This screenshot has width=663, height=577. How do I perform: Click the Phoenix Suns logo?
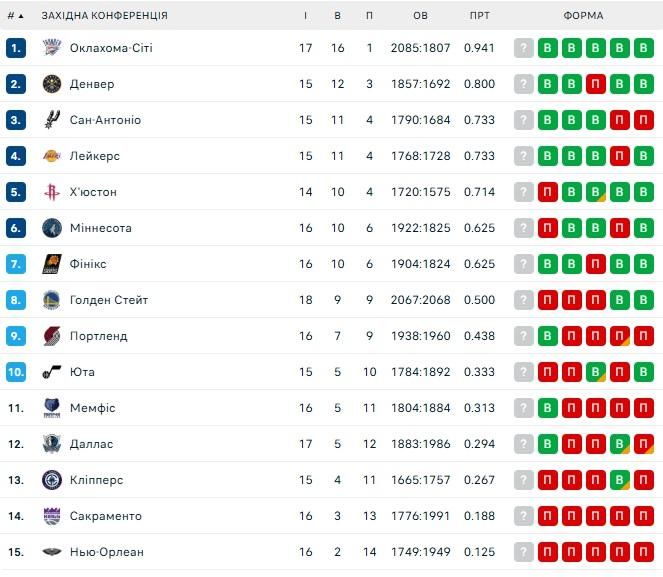[x=52, y=264]
